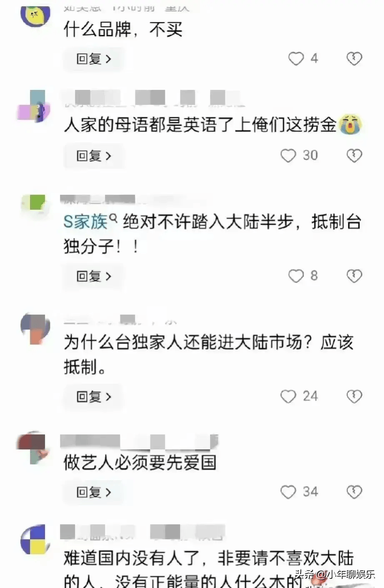
Task: Tap the crying emoji in comment
Action: (x=351, y=124)
